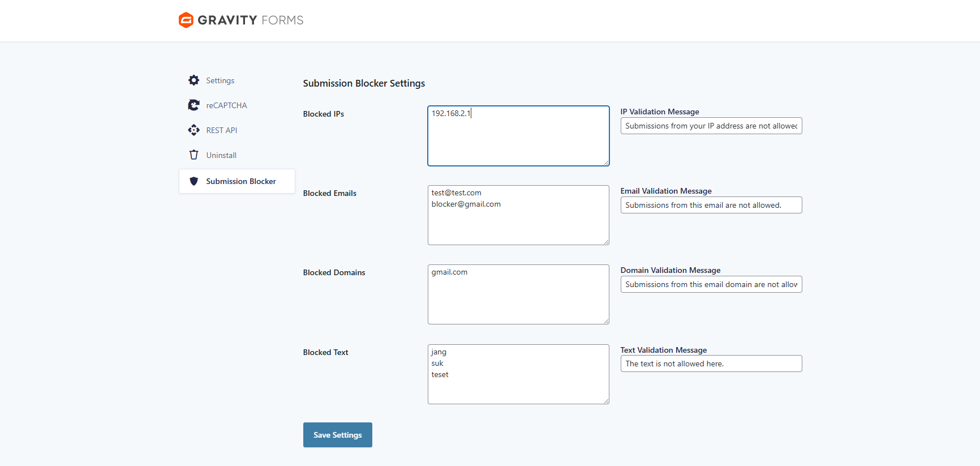Click the Settings gear icon
980x466 pixels.
pos(194,80)
